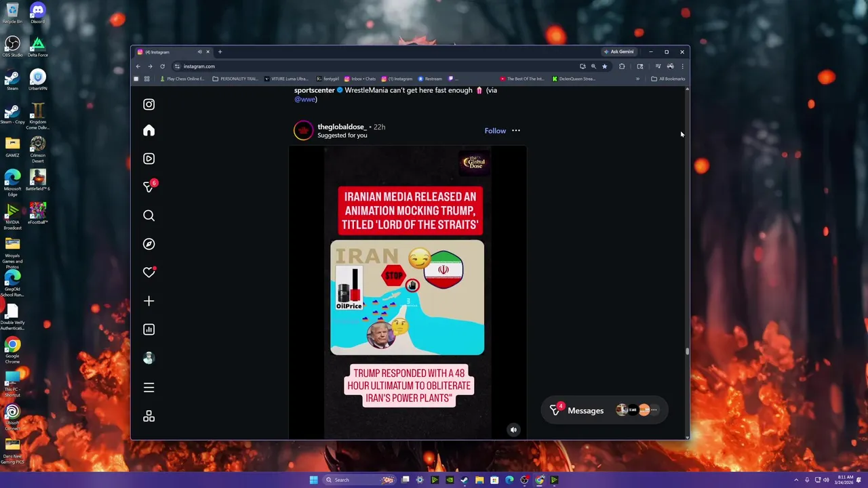Open theglobaldose_ profile link
868x488 pixels.
click(342, 127)
